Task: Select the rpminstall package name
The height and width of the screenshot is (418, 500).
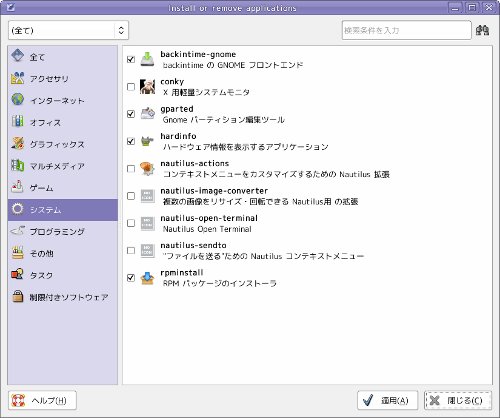Action: [182, 273]
